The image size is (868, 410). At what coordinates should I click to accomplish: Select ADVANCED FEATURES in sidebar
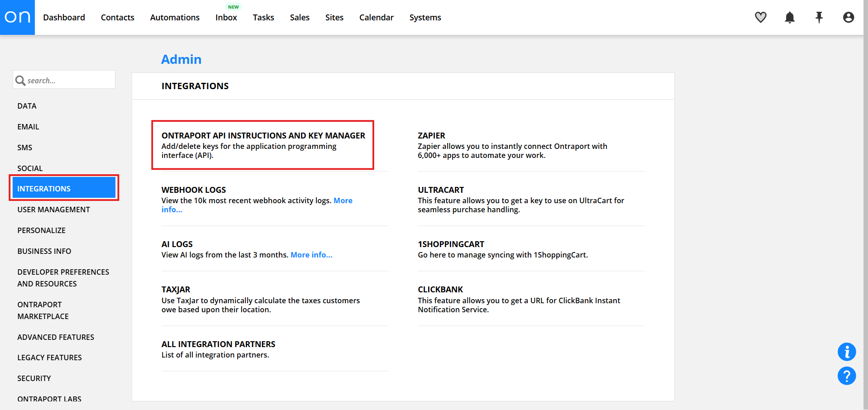56,337
